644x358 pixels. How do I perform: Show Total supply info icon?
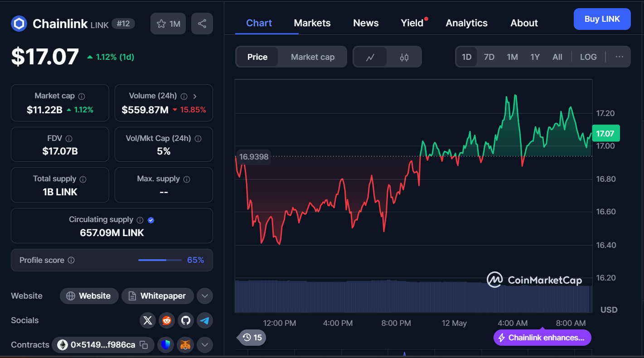[x=83, y=179]
